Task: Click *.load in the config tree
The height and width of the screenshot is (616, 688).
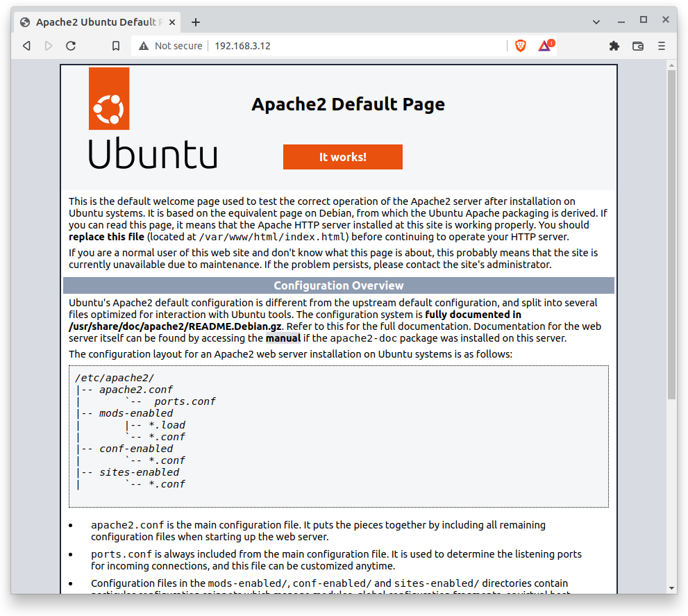Action: tap(167, 425)
